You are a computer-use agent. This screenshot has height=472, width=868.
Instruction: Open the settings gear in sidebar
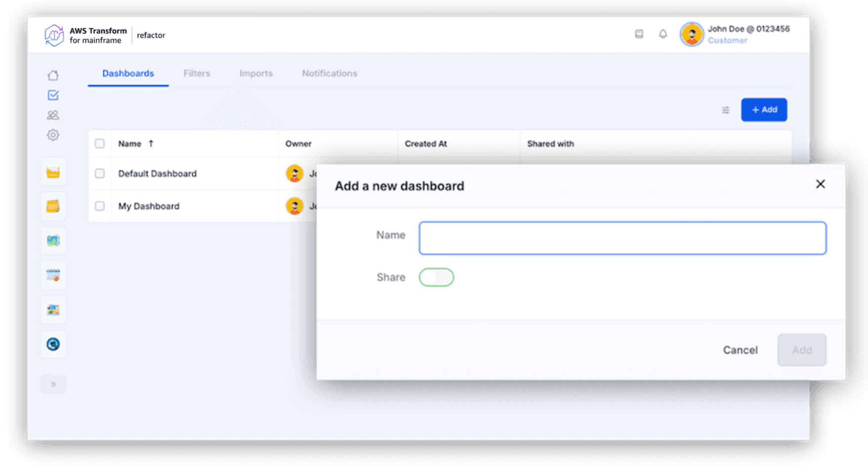53,135
